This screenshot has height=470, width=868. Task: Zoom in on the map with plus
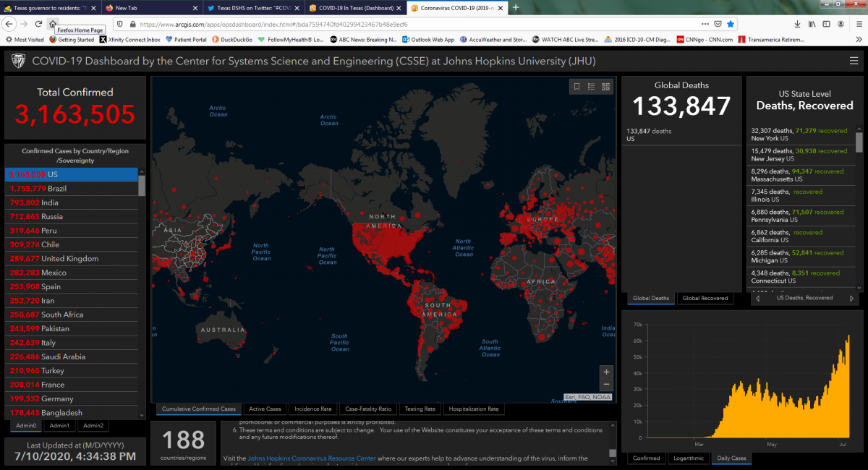(x=606, y=372)
